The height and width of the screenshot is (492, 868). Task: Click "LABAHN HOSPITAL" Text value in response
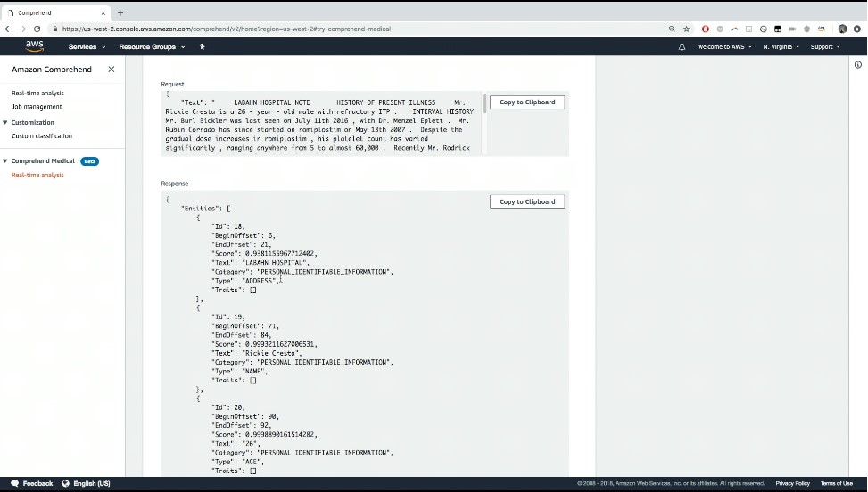pos(274,263)
